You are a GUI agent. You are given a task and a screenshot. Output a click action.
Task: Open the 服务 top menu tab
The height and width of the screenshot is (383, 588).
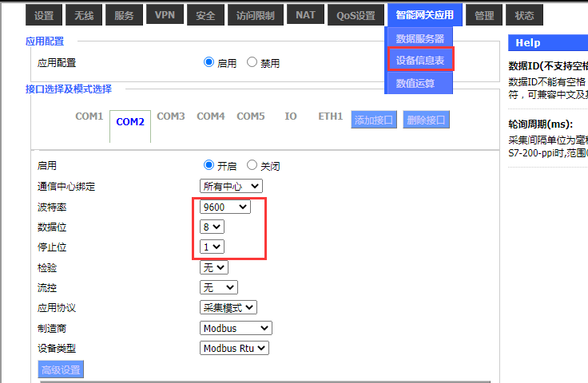pos(124,15)
